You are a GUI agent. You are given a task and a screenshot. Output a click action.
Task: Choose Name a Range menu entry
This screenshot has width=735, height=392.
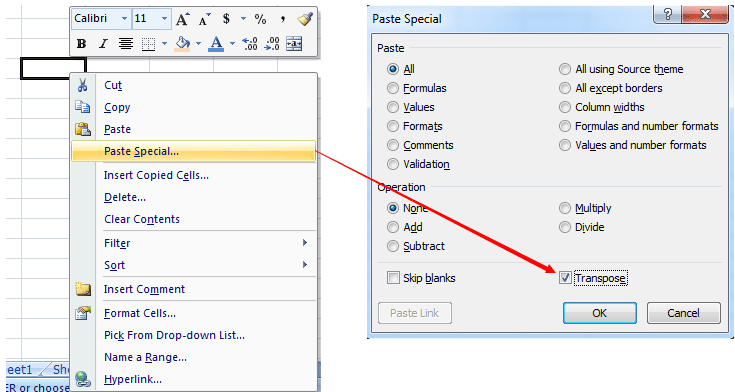(x=193, y=357)
